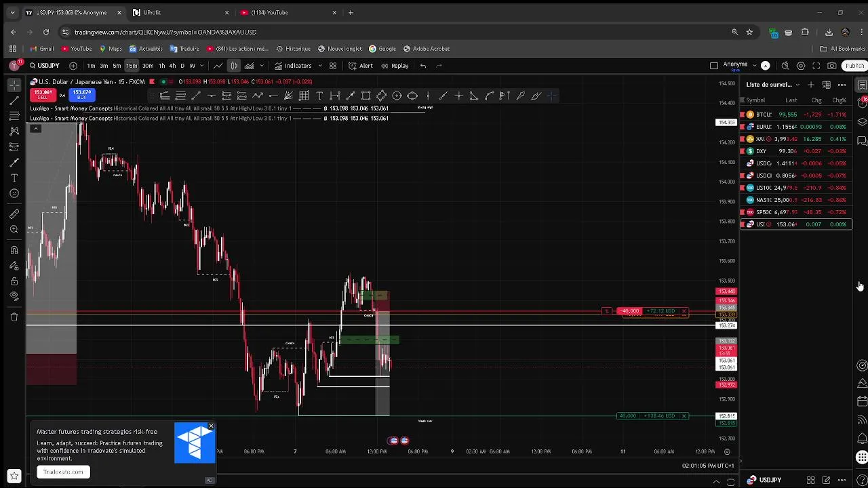
Task: Close the Tradovate advertisement
Action: (x=211, y=426)
